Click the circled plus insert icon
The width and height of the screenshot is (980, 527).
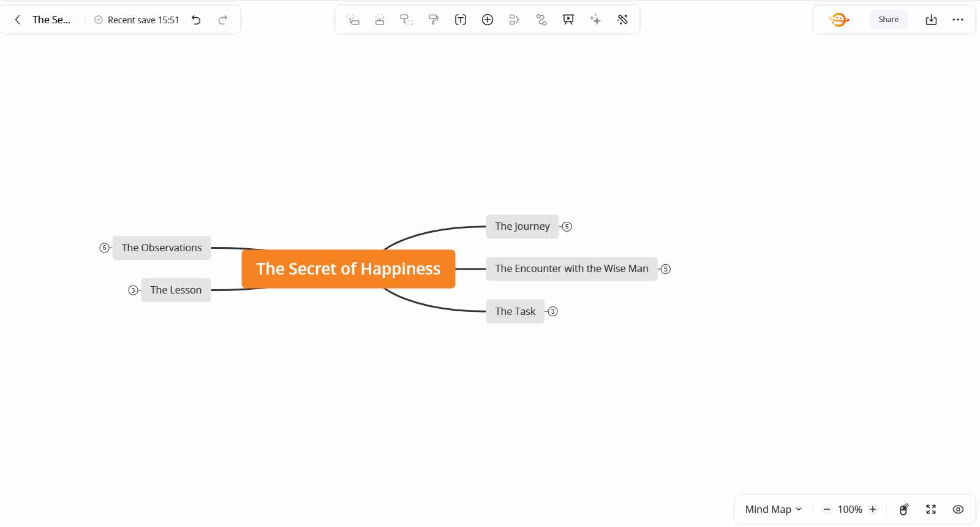[x=488, y=20]
